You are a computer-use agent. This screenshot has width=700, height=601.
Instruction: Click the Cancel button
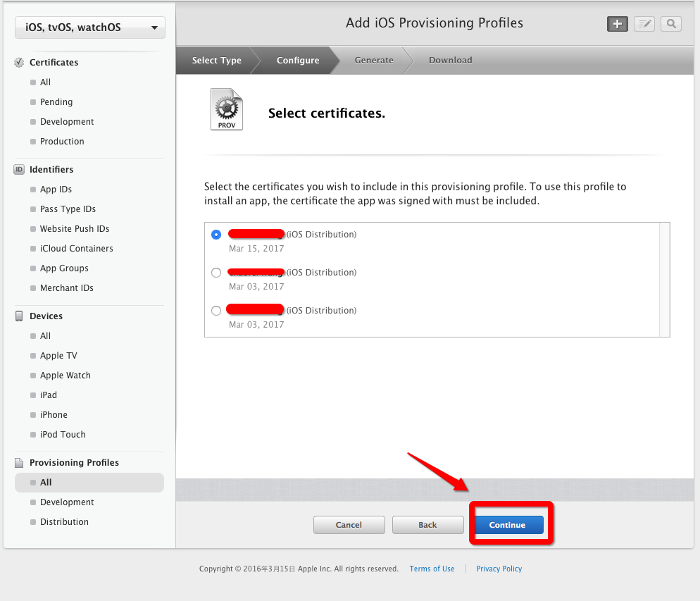349,525
